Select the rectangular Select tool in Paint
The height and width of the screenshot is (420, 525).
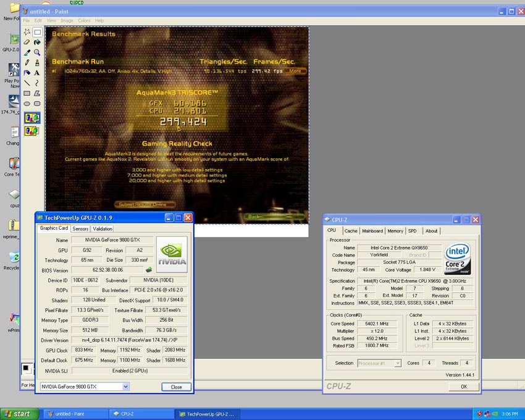click(37, 32)
